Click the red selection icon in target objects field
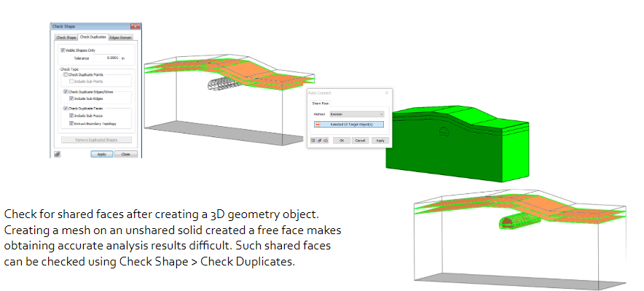The width and height of the screenshot is (644, 291). [318, 124]
